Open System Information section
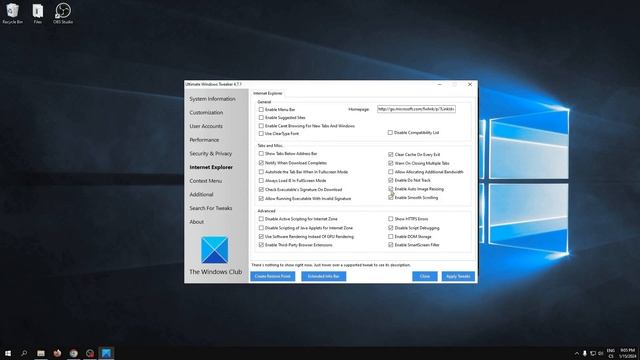 click(x=212, y=99)
